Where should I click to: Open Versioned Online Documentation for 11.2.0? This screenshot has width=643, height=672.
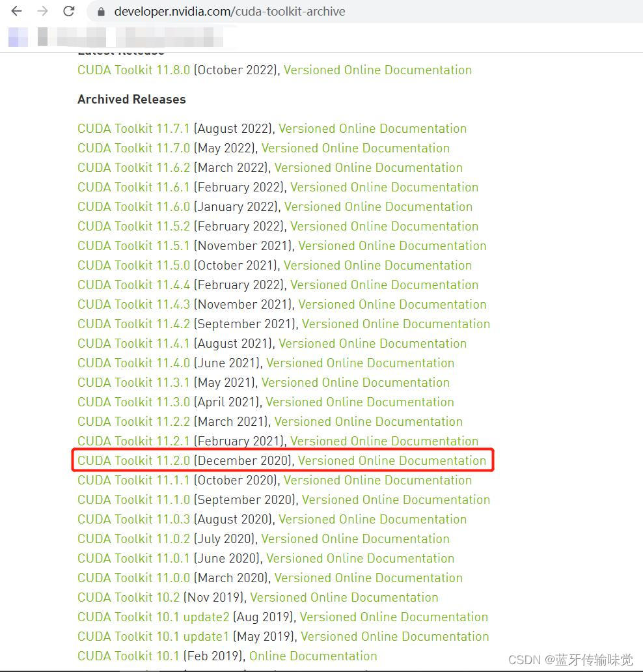coord(392,461)
